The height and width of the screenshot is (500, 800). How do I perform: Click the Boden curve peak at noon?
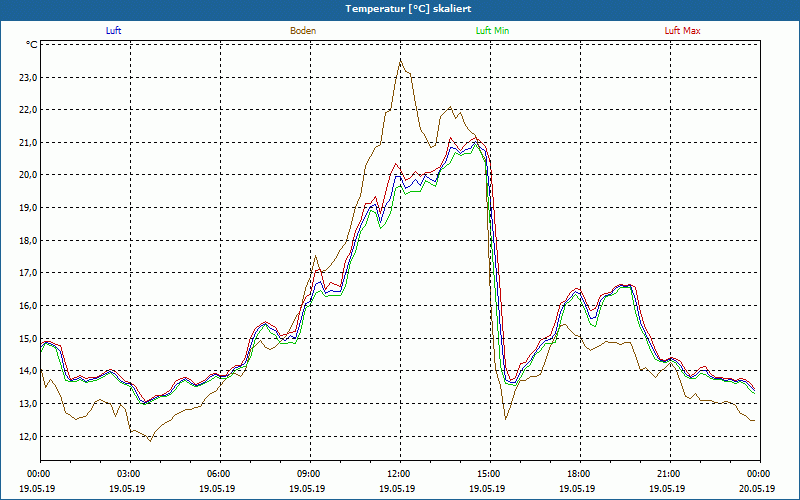[x=401, y=61]
